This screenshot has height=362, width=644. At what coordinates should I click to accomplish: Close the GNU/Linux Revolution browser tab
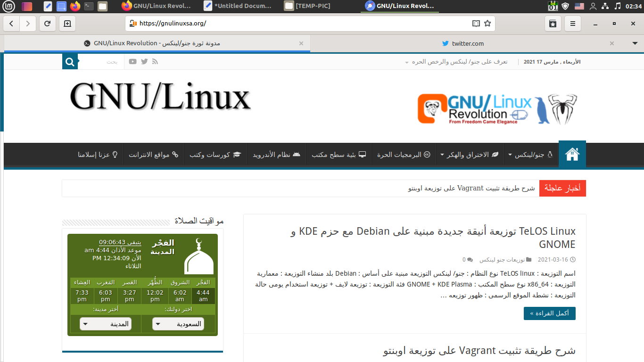(x=301, y=43)
